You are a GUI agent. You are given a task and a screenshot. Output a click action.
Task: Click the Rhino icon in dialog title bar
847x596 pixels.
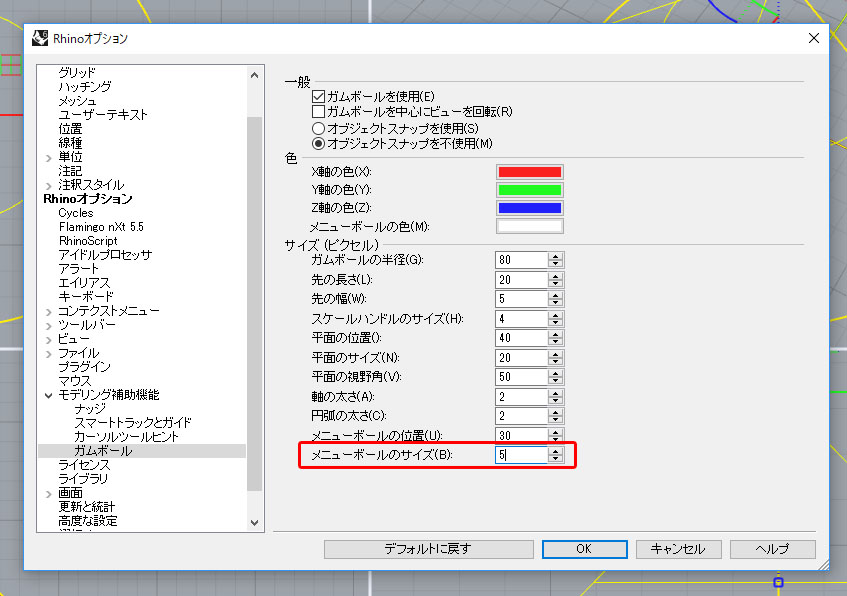click(40, 38)
